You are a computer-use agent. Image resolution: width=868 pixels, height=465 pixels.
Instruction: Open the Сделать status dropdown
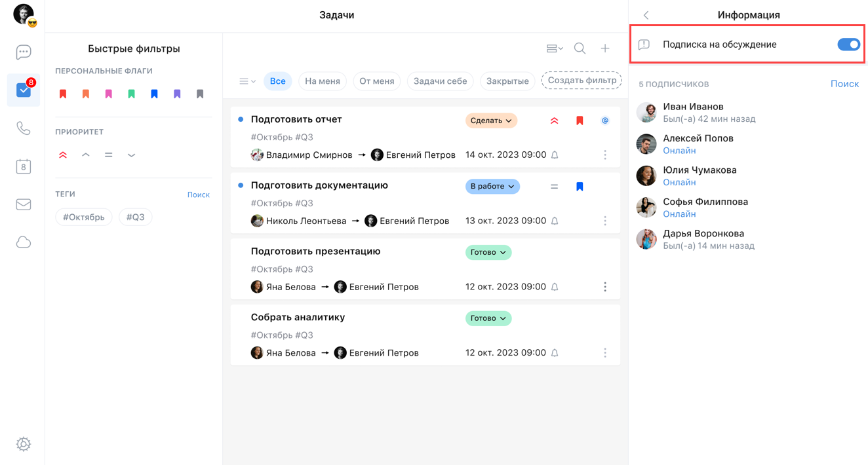click(491, 121)
